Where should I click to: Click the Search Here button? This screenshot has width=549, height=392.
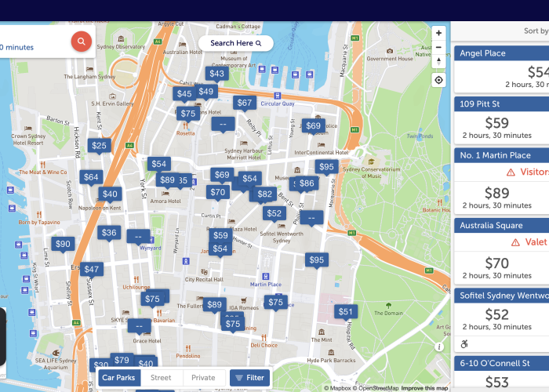[x=235, y=43]
